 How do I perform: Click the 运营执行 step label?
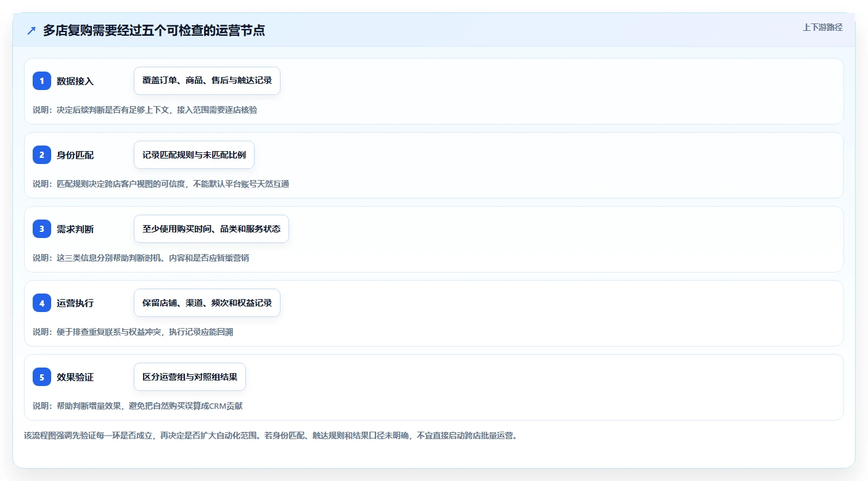(x=75, y=303)
